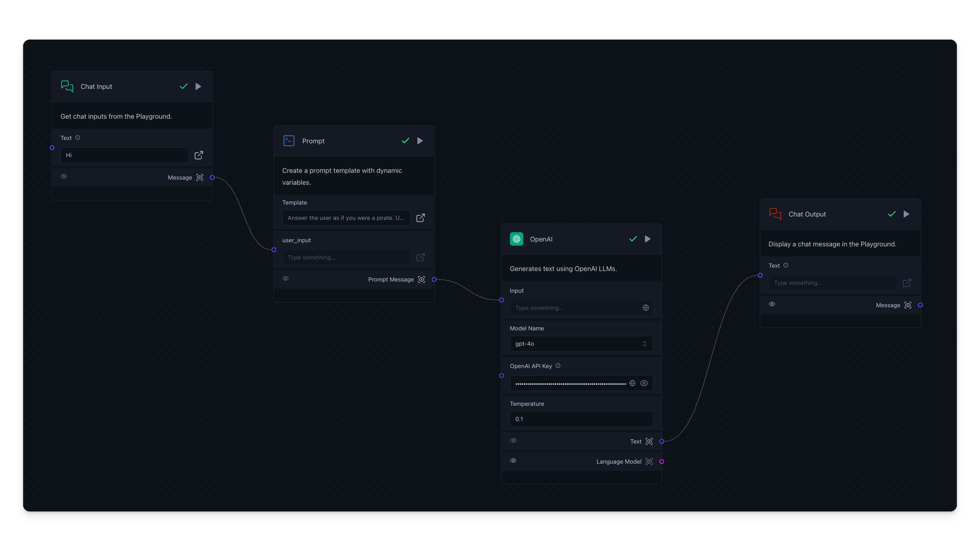Toggle visibility of Language Model output
This screenshot has height=551, width=980.
[x=513, y=461]
